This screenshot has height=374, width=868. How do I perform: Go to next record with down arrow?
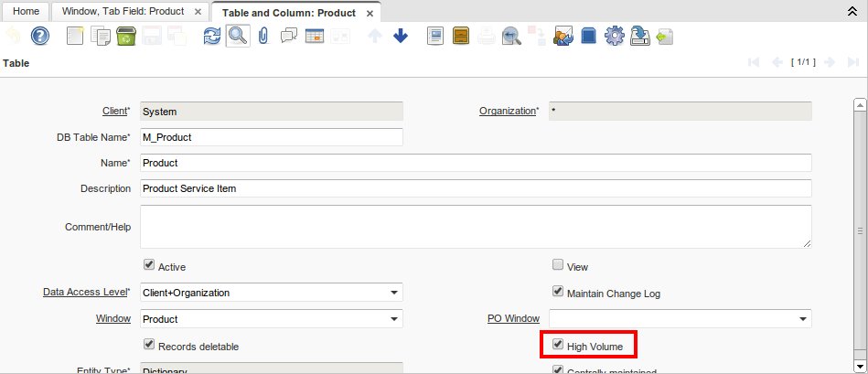(x=400, y=36)
